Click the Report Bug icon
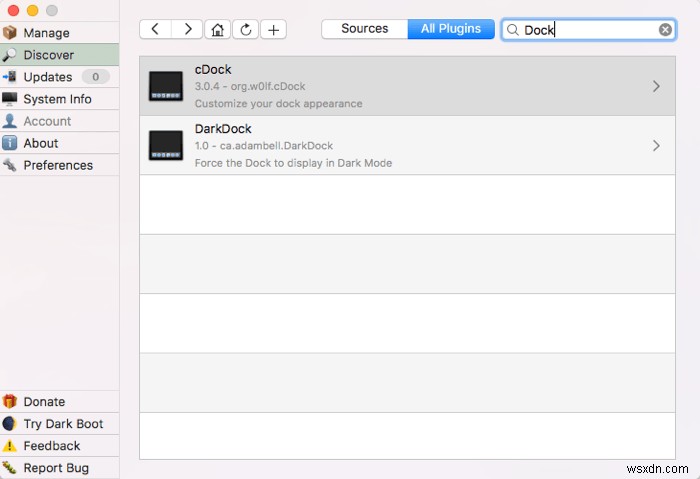The height and width of the screenshot is (479, 700). pyautogui.click(x=9, y=467)
